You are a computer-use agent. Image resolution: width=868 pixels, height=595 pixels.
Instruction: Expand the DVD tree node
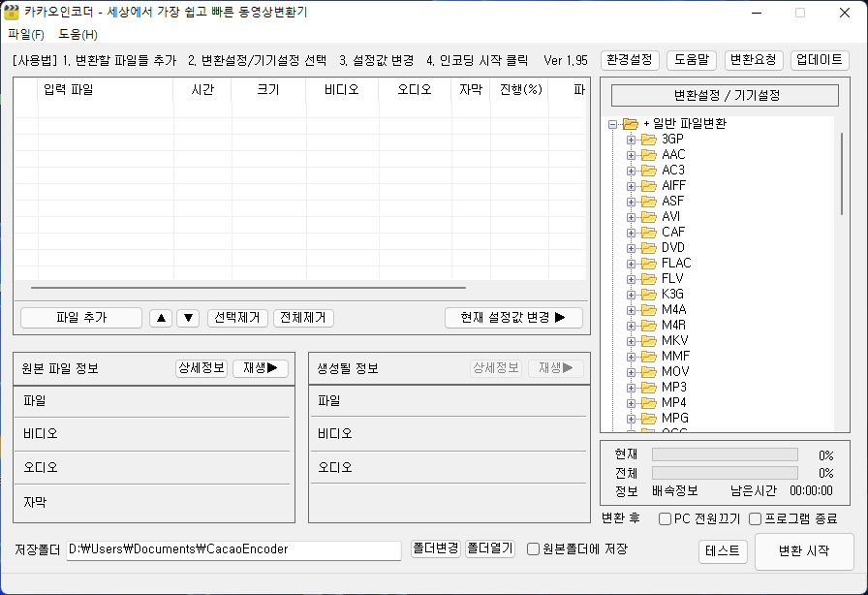(x=631, y=248)
